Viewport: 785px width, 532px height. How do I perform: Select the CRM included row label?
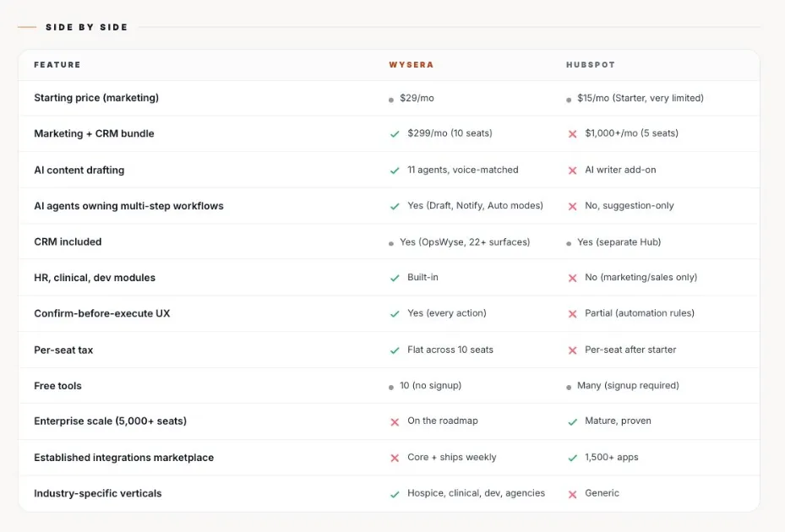[68, 242]
